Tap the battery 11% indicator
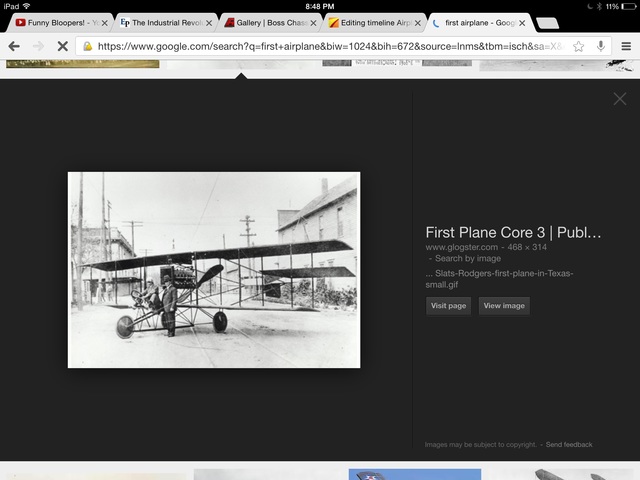This screenshot has height=480, width=640. [620, 6]
